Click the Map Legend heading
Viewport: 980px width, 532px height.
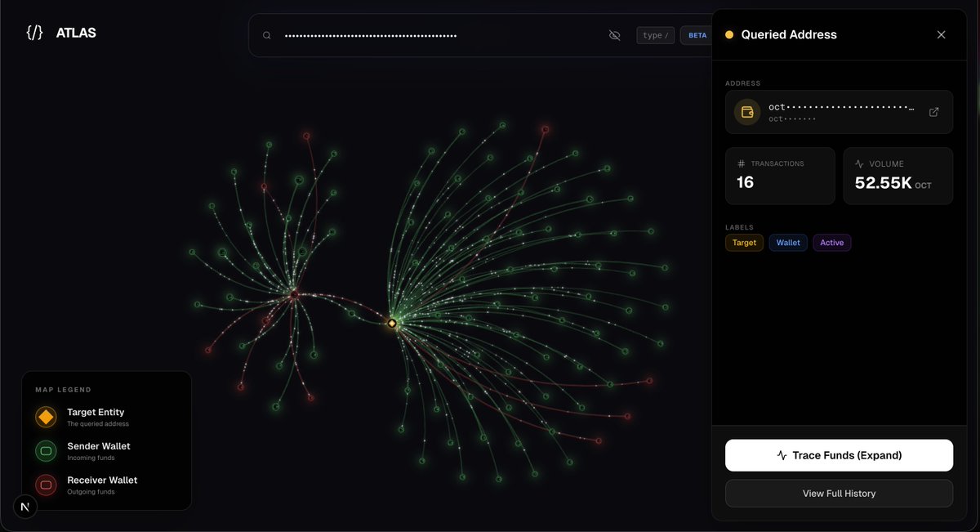coord(64,390)
